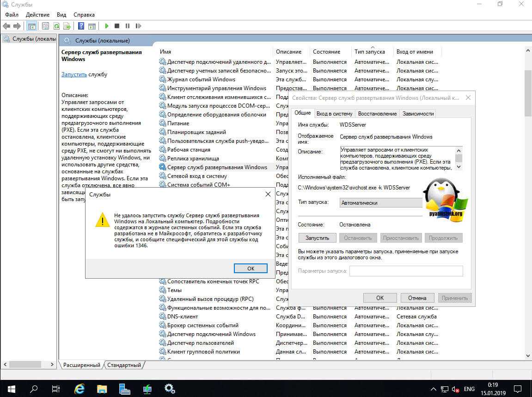
Task: Click the green Start Service toolbar icon
Action: (x=107, y=26)
